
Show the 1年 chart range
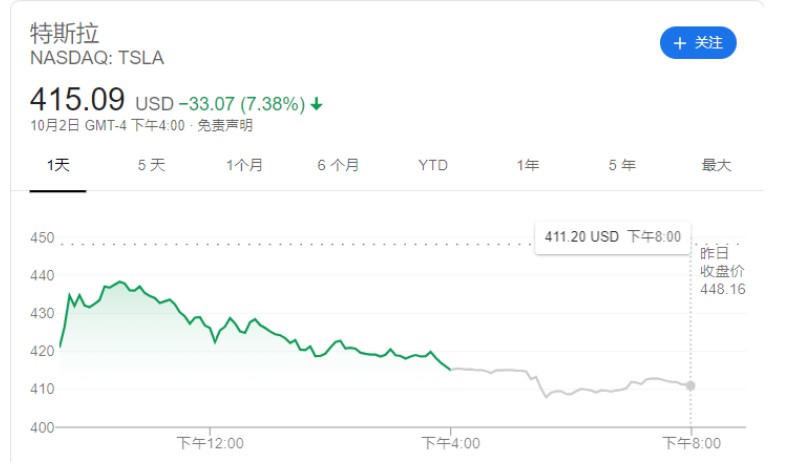point(528,166)
